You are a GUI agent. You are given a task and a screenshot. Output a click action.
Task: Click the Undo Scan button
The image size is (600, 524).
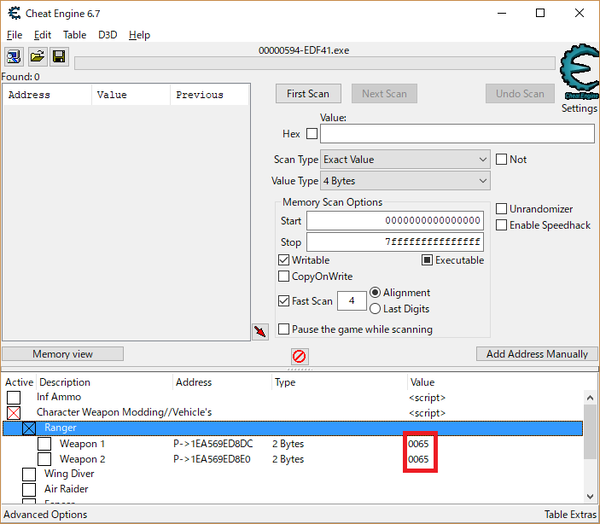click(520, 94)
